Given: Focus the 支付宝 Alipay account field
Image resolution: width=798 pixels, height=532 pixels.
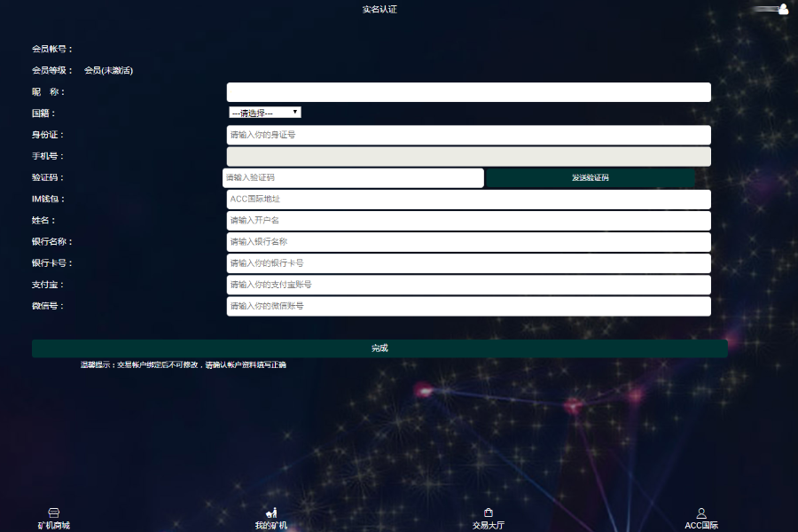Looking at the screenshot, I should [469, 285].
